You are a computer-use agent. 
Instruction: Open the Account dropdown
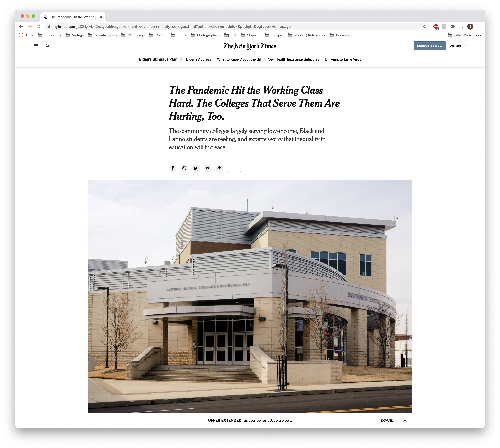(x=458, y=46)
